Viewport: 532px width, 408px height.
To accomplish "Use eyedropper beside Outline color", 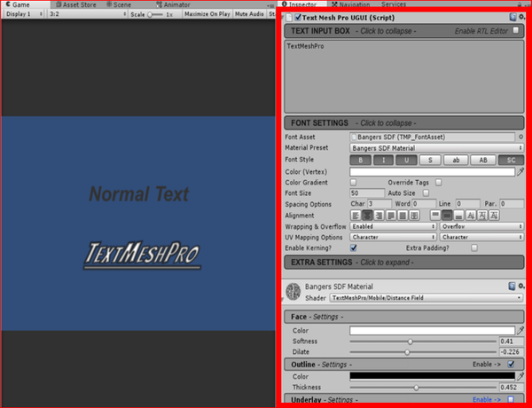I will (520, 376).
